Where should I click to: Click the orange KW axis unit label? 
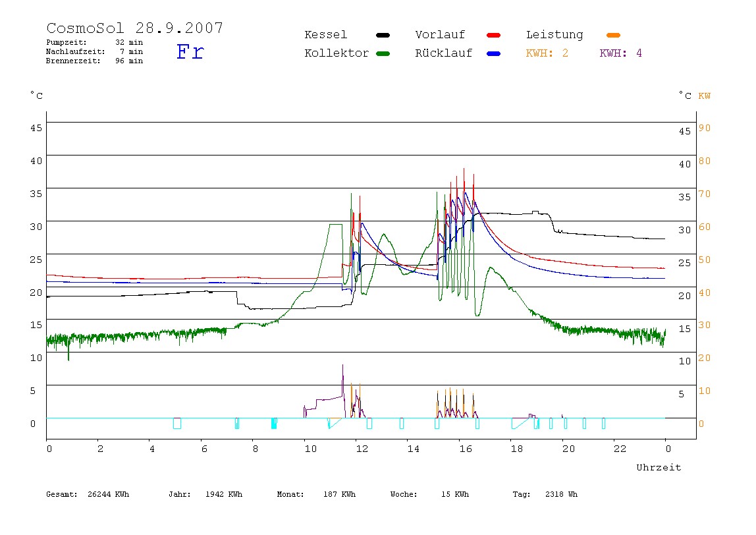pos(705,96)
